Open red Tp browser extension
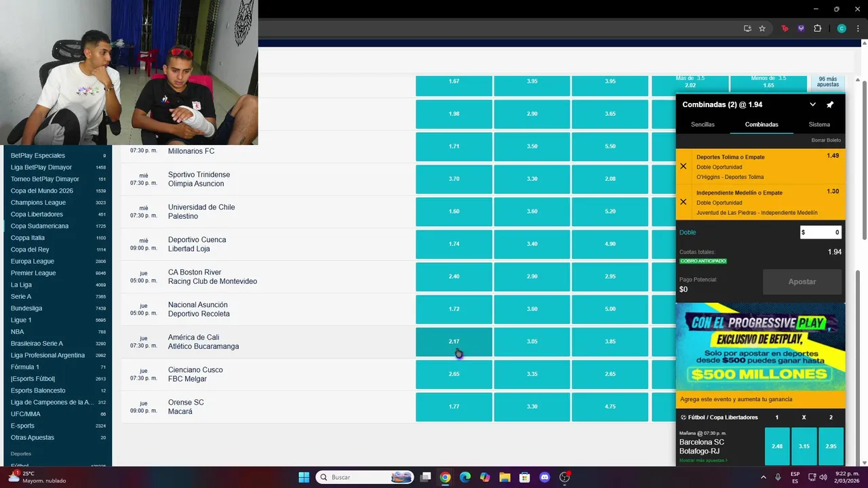Image resolution: width=868 pixels, height=488 pixels. coord(785,28)
